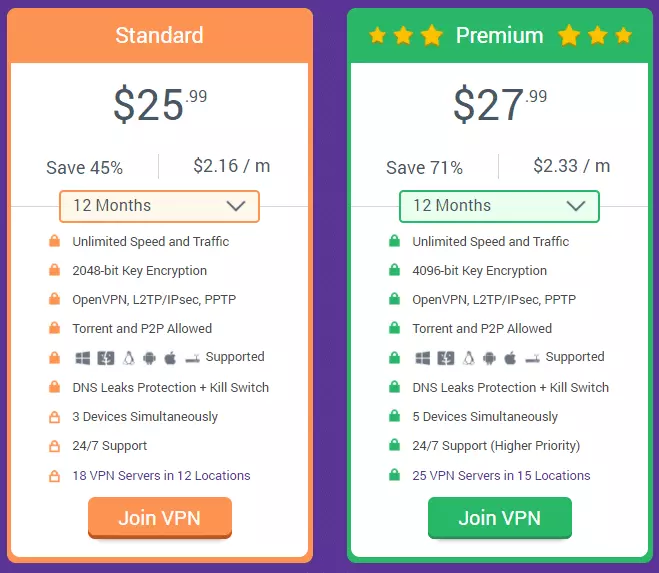Click the Linux penguin icon in Standard plan
The height and width of the screenshot is (573, 659).
pos(129,358)
